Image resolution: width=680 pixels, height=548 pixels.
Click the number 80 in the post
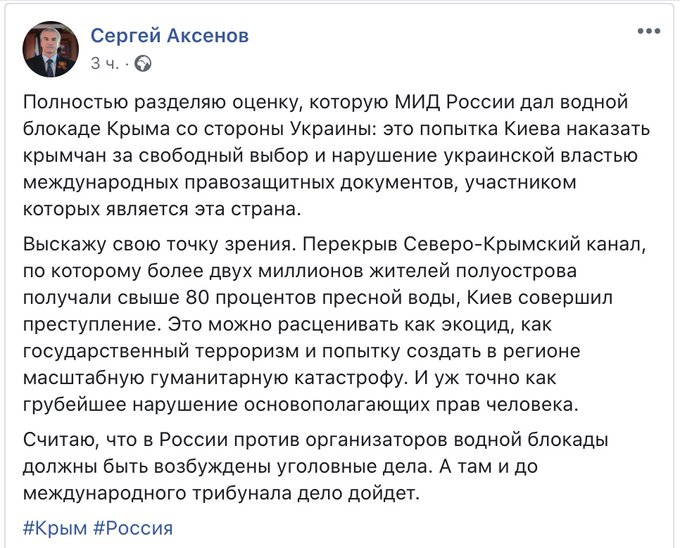(196, 298)
